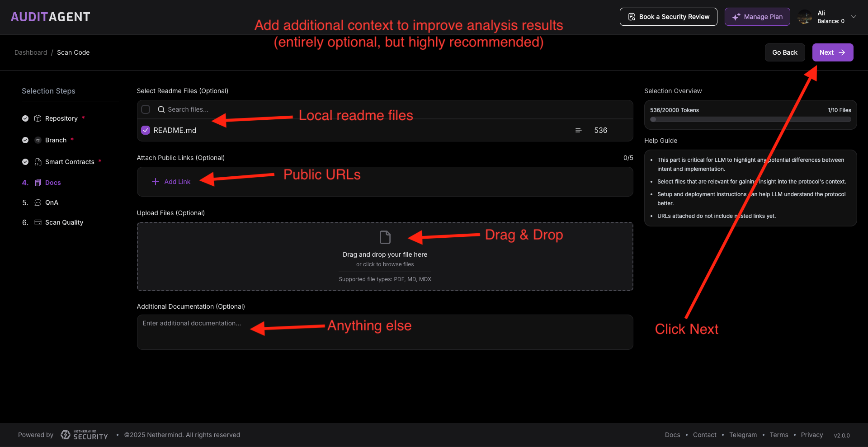Click the additional documentation text field
868x447 pixels.
pos(385,332)
